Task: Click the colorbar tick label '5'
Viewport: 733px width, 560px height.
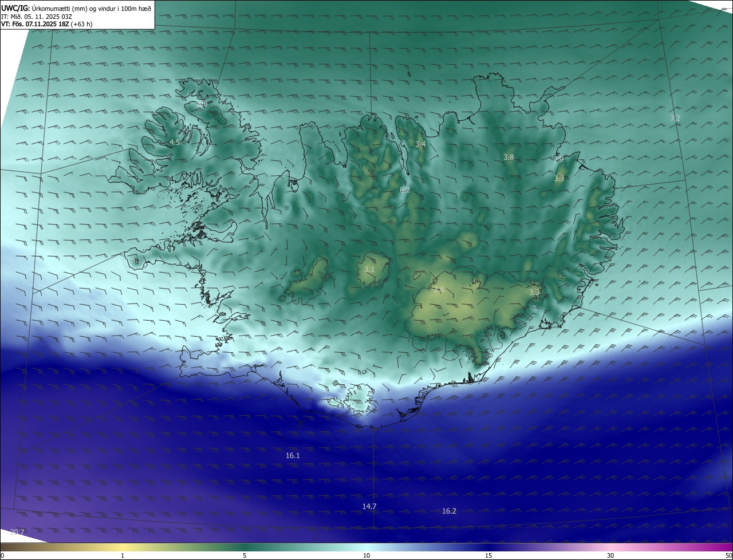Action: pyautogui.click(x=245, y=555)
